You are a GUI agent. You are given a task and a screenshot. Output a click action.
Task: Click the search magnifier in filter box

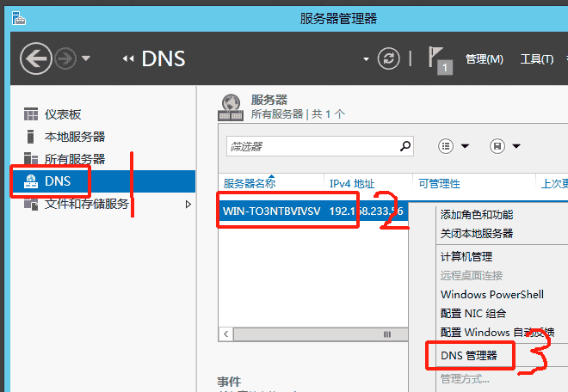(405, 146)
